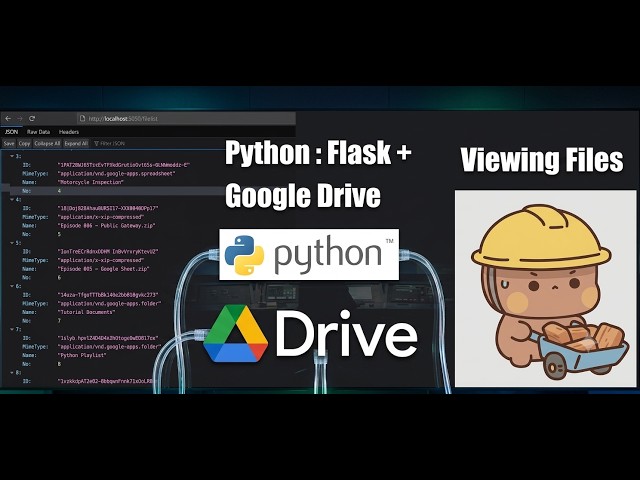This screenshot has height=480, width=640.
Task: Collapse JSON node 5
Action: 12,243
